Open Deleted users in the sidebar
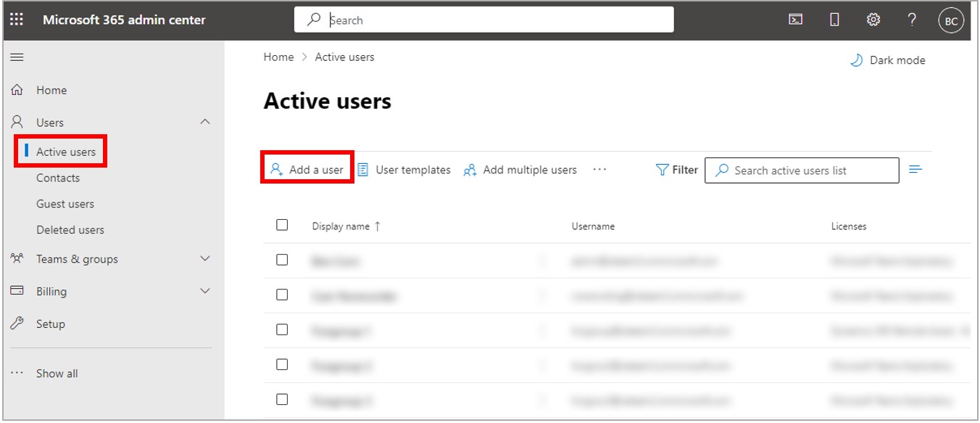980x423 pixels. tap(70, 230)
